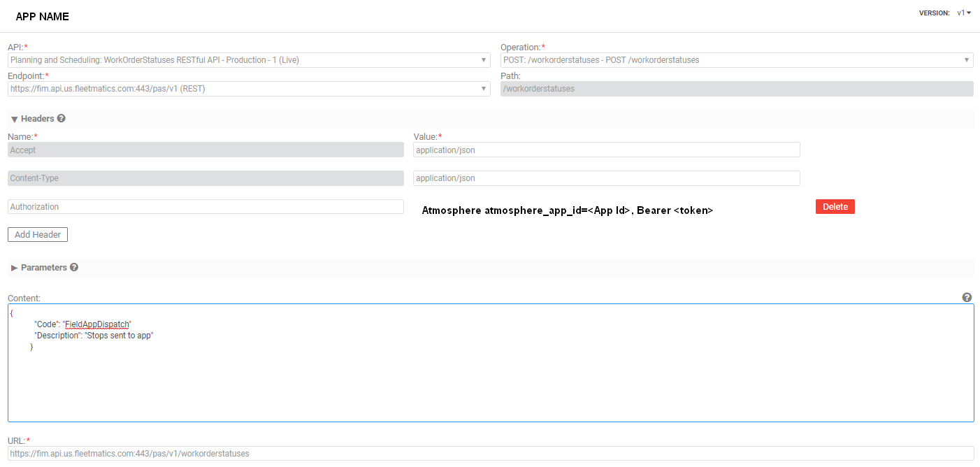Open the Operation dropdown
This screenshot has height=467, width=980.
(737, 60)
